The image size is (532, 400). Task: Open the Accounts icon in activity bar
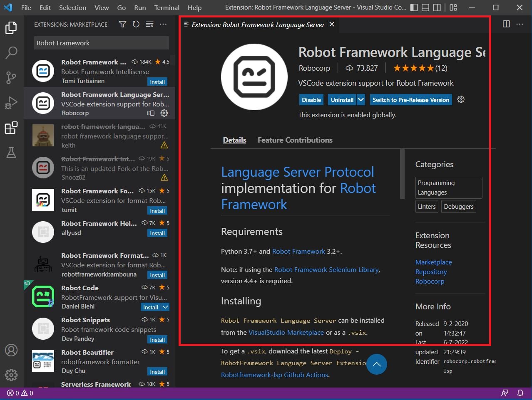click(11, 350)
